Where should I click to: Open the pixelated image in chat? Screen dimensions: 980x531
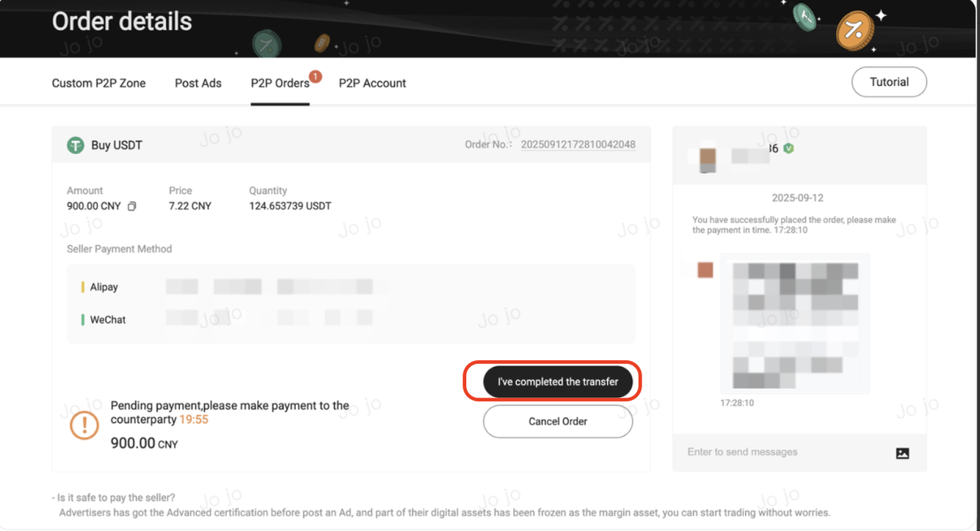pos(795,323)
